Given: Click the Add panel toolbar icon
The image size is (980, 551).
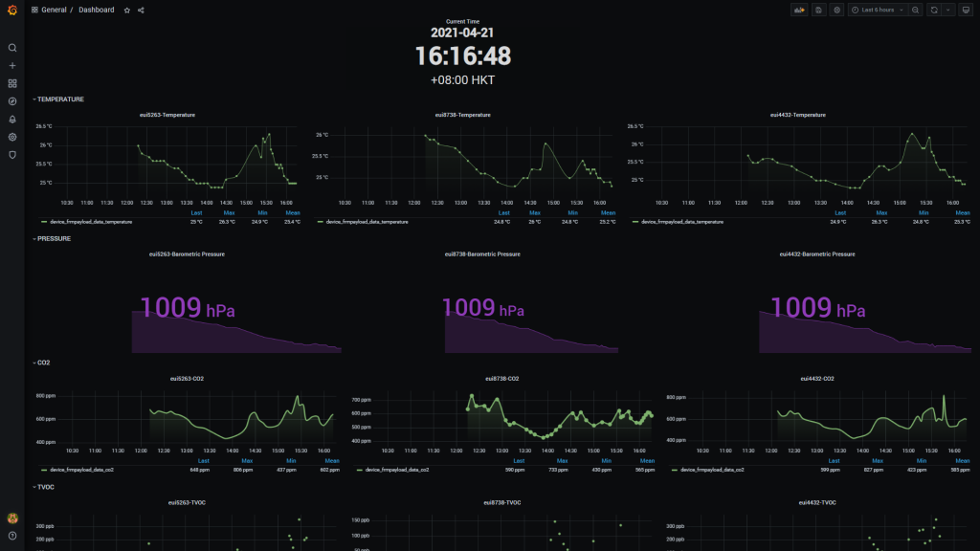Looking at the screenshot, I should click(x=798, y=10).
